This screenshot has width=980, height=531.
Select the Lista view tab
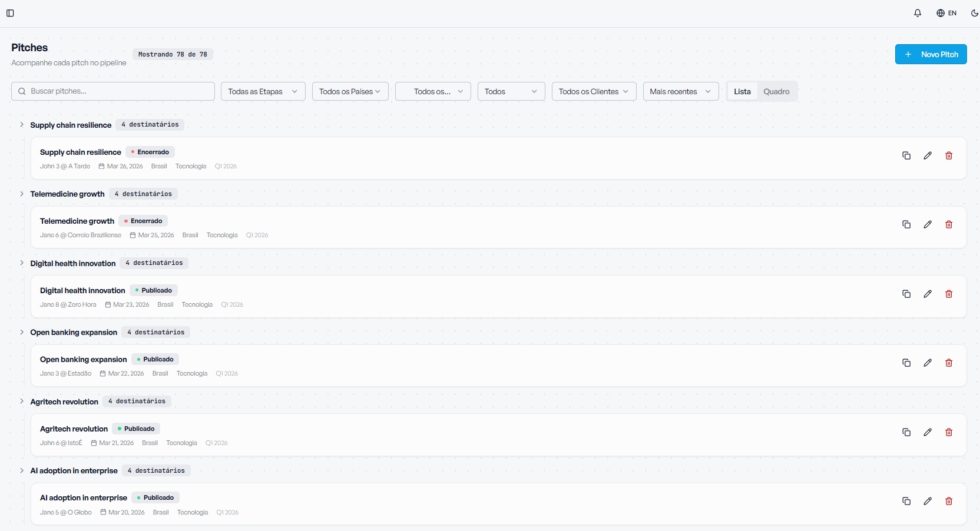tap(742, 91)
